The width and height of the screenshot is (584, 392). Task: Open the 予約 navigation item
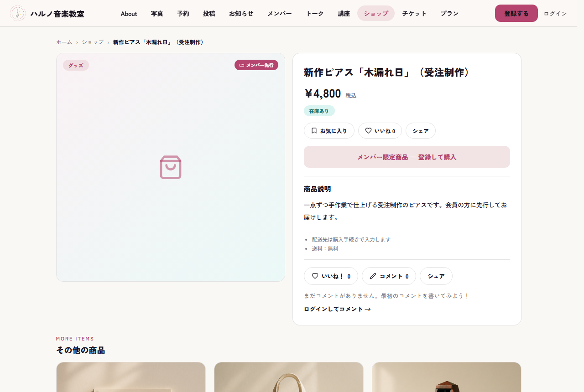[x=183, y=14]
